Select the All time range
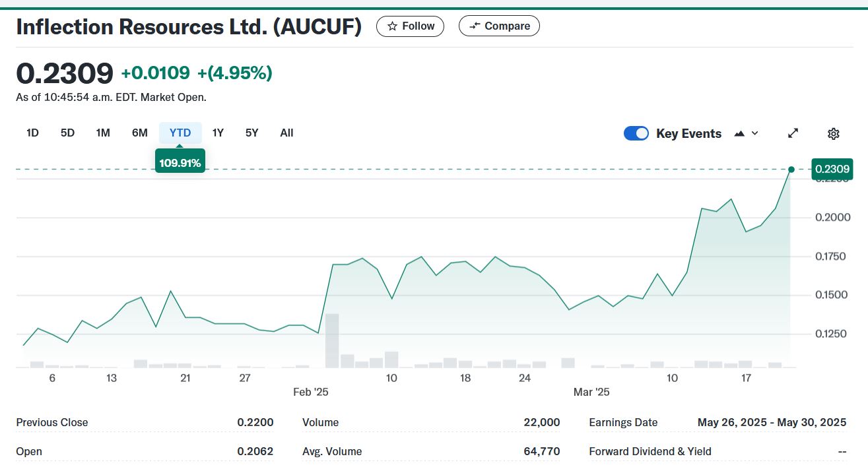Screen dimensions: 868x471 tap(286, 133)
